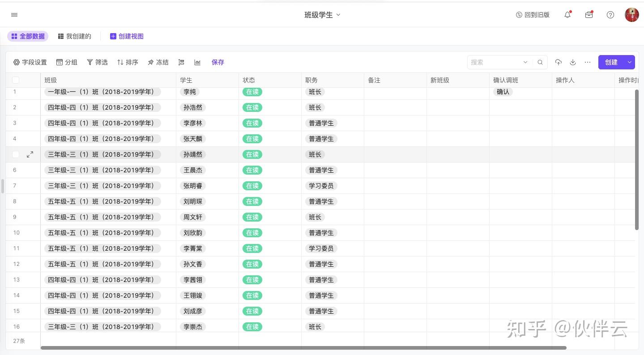Open the user avatar menu
Viewport: 644px width, 355px height.
[x=632, y=15]
